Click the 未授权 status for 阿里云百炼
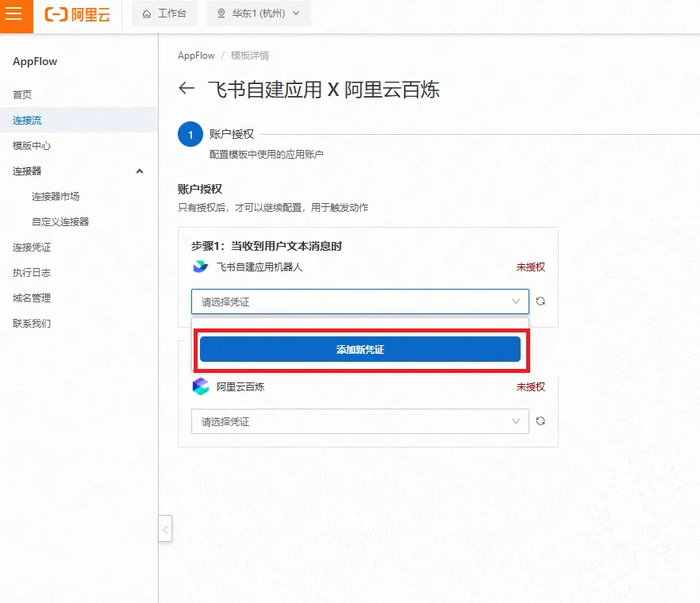Viewport: 700px width, 603px height. 531,386
